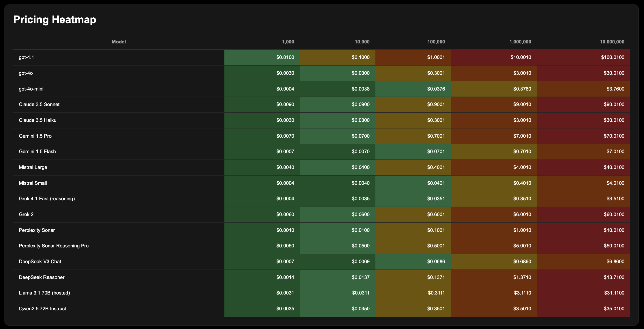The width and height of the screenshot is (644, 329).
Task: Click the Gemini 1.5 Pro row label
Action: pos(35,136)
